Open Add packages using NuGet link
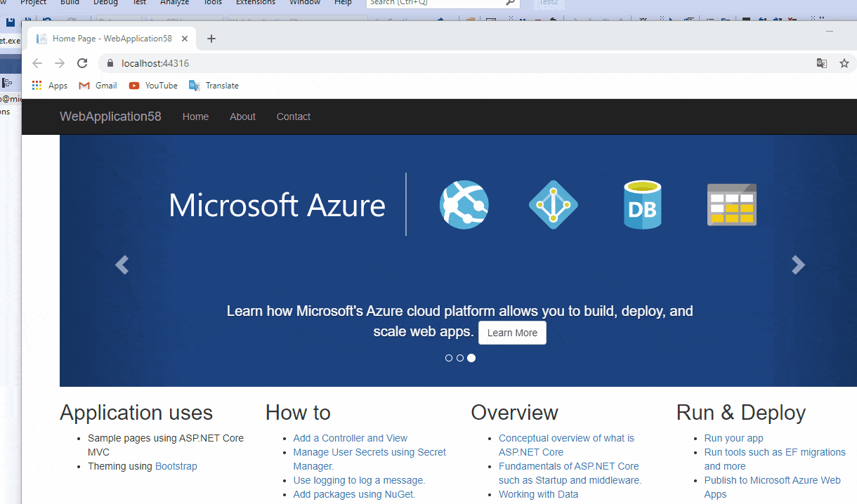Screen dimensions: 857x504 355,494
